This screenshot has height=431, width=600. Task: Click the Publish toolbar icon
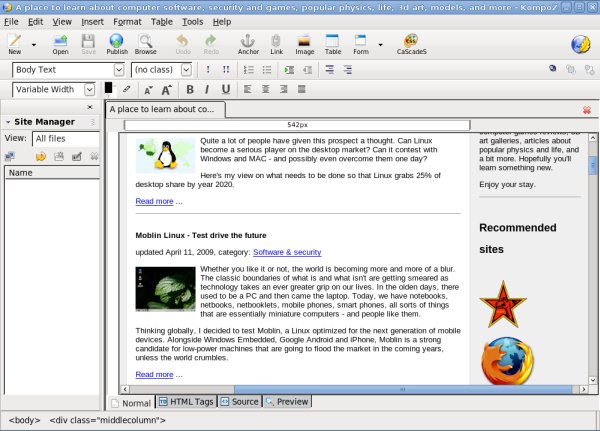(x=117, y=44)
